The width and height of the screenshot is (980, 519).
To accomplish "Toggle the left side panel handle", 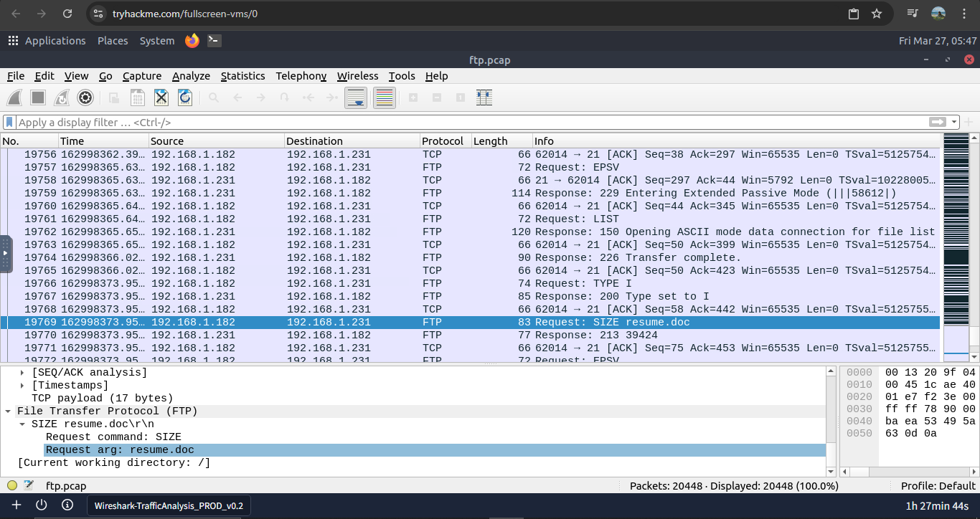I will tap(6, 254).
